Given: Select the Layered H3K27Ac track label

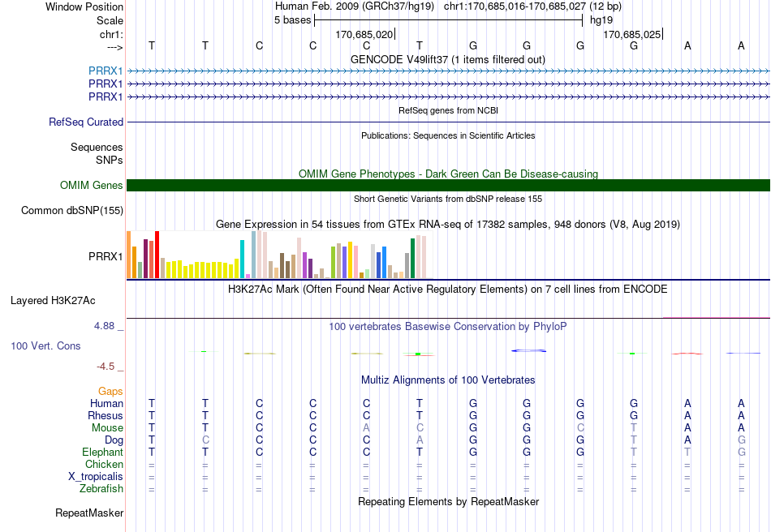Looking at the screenshot, I should 53,300.
